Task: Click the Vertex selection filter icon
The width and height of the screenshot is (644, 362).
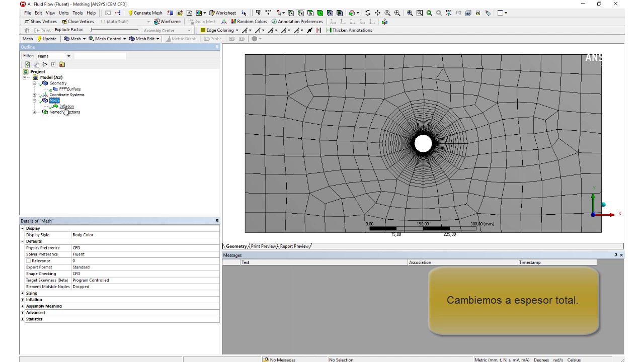Action: point(290,13)
